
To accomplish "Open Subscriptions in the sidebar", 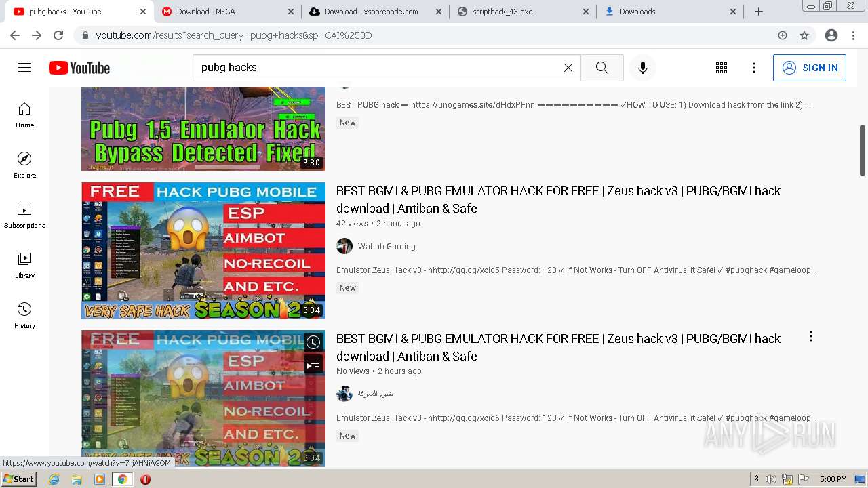I will 24,216.
